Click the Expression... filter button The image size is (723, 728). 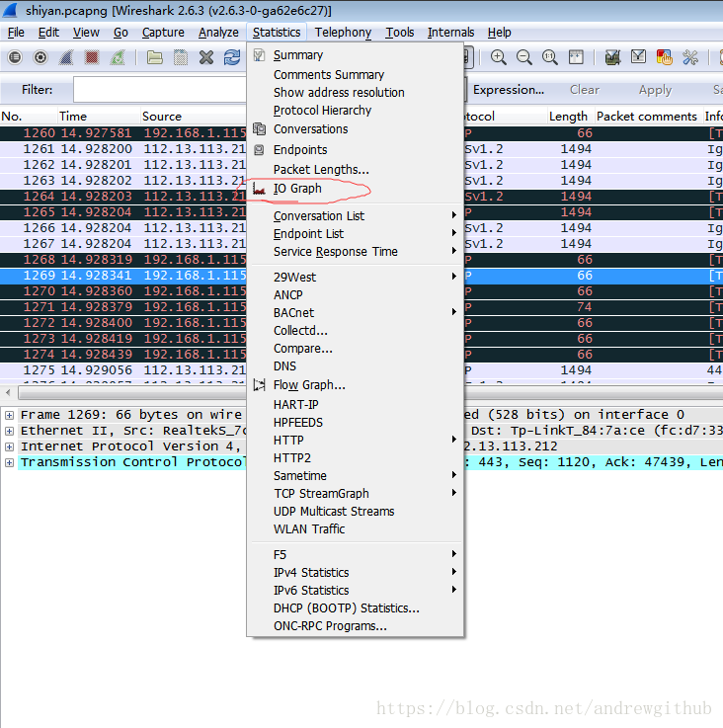tap(509, 90)
